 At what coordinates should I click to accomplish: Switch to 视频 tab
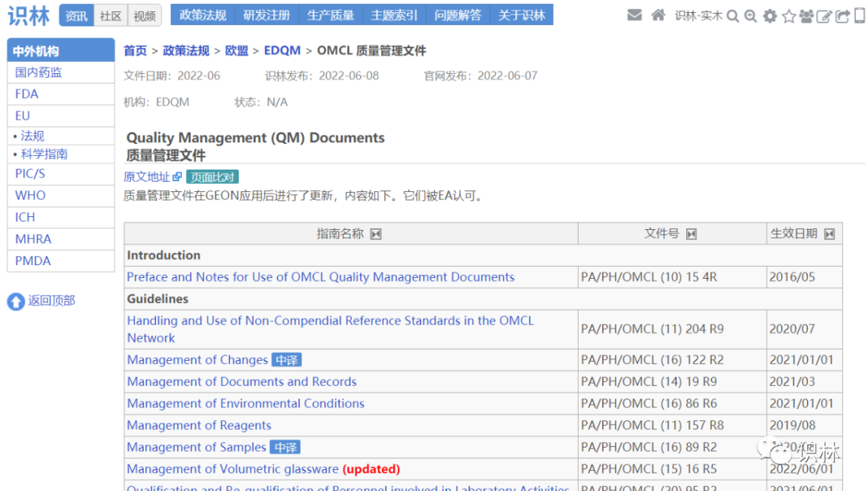[145, 15]
